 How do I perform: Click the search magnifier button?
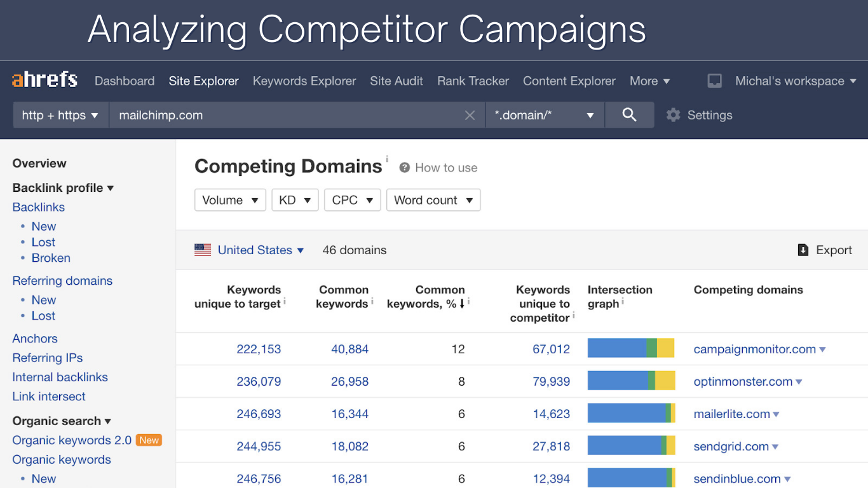pos(629,115)
